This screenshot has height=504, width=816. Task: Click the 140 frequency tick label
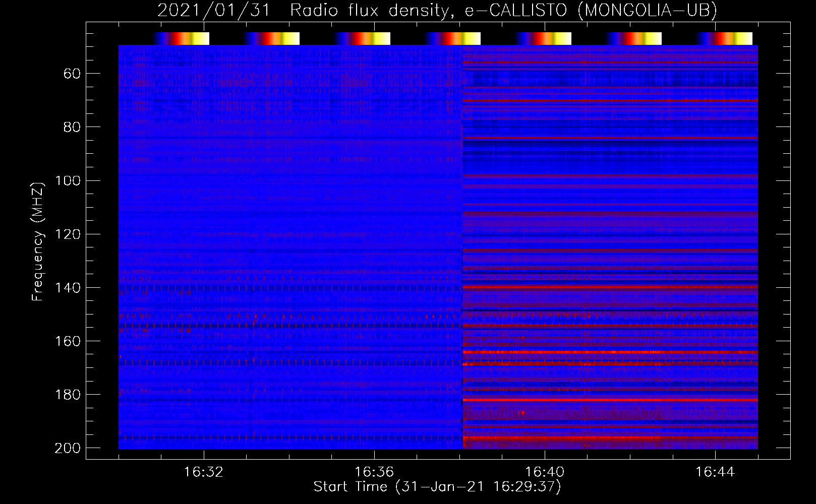coord(68,288)
